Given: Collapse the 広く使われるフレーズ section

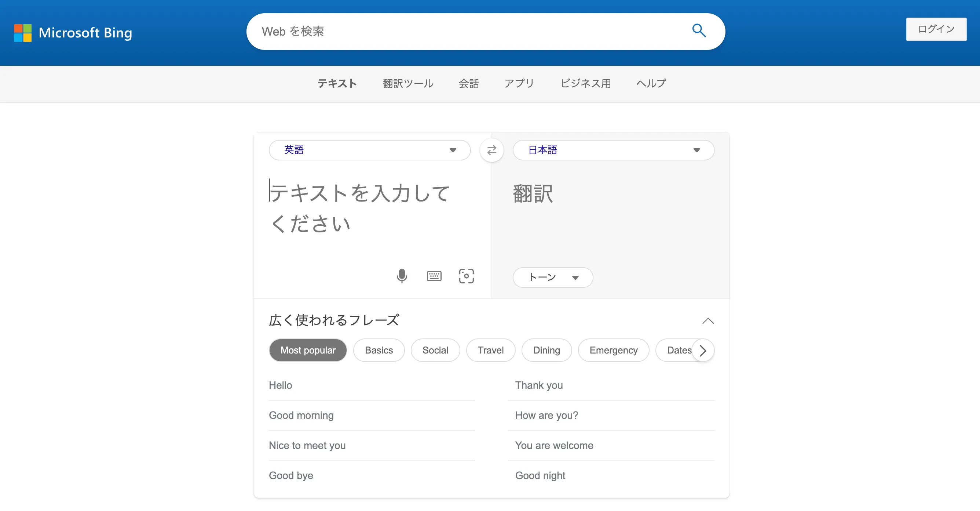Looking at the screenshot, I should pos(708,321).
